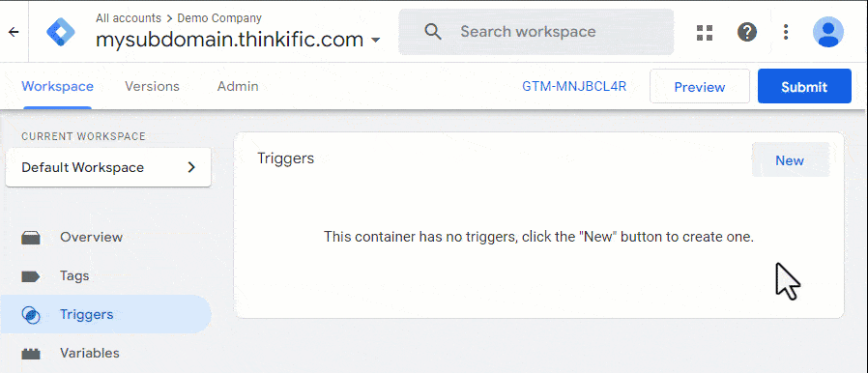Viewport: 868px width, 373px height.
Task: Click the Tags label icon
Action: pyautogui.click(x=30, y=276)
